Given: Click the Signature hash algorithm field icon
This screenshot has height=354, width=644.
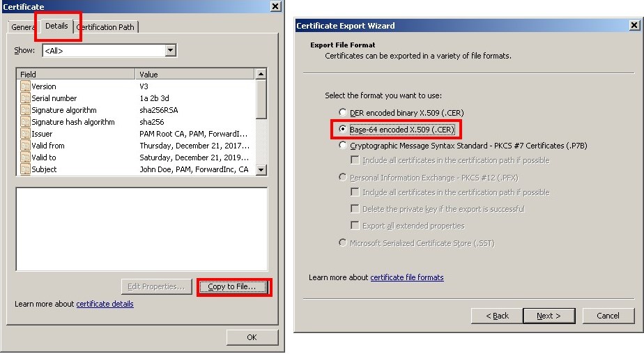Looking at the screenshot, I should tap(25, 122).
